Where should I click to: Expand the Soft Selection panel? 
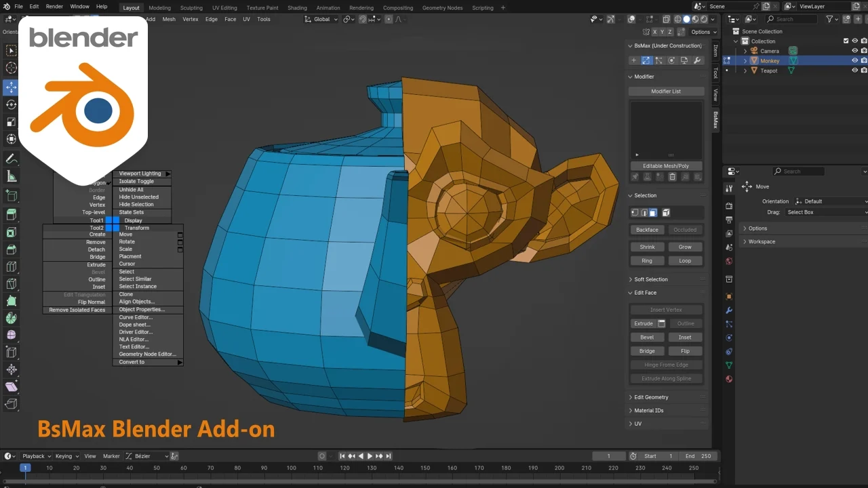click(650, 279)
